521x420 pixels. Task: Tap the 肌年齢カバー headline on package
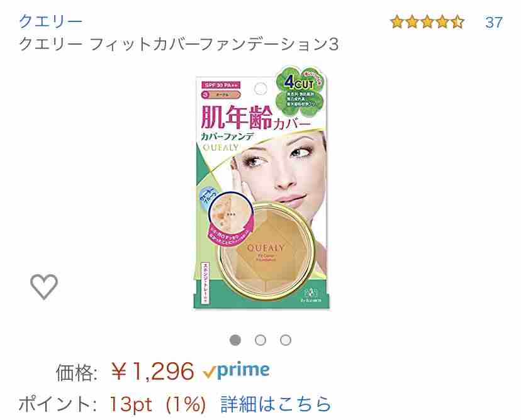coord(256,118)
